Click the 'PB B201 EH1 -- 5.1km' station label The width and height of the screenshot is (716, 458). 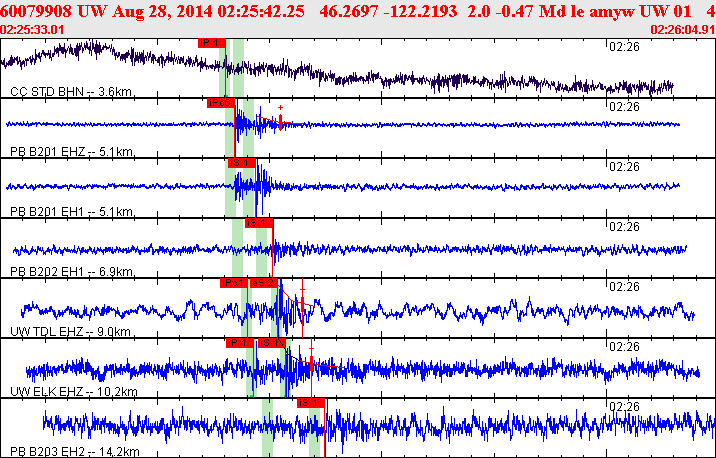pyautogui.click(x=71, y=212)
